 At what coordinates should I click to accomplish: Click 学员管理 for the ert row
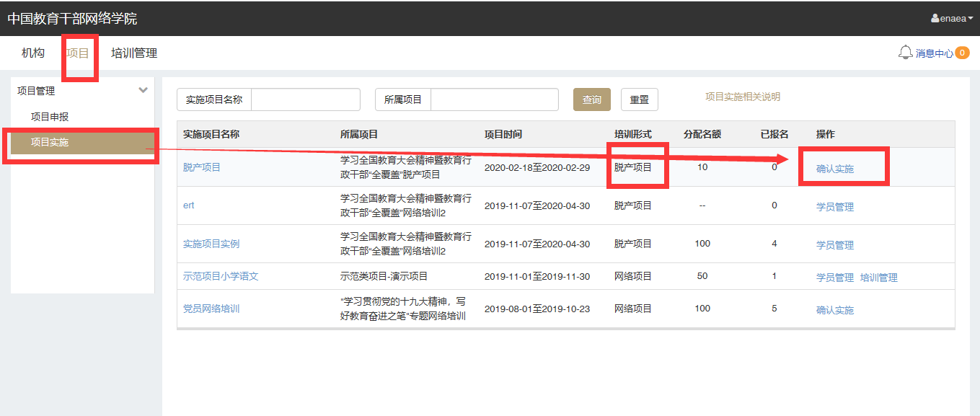(x=835, y=207)
